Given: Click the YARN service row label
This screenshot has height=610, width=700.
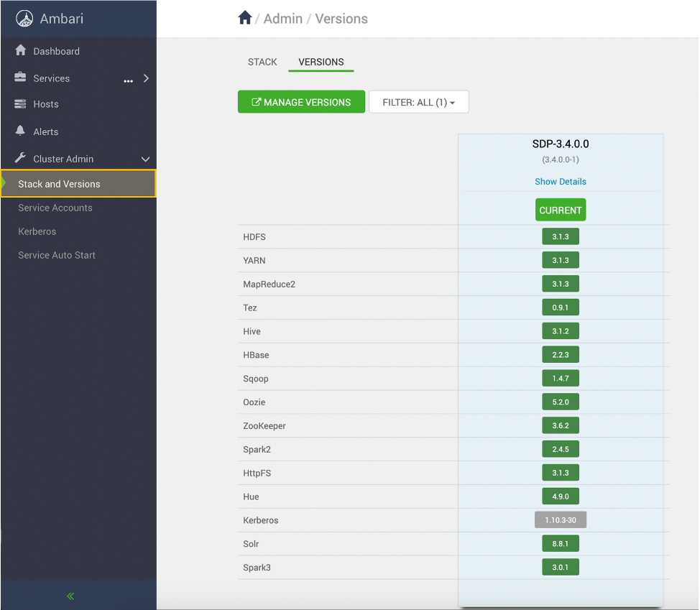Looking at the screenshot, I should (254, 261).
